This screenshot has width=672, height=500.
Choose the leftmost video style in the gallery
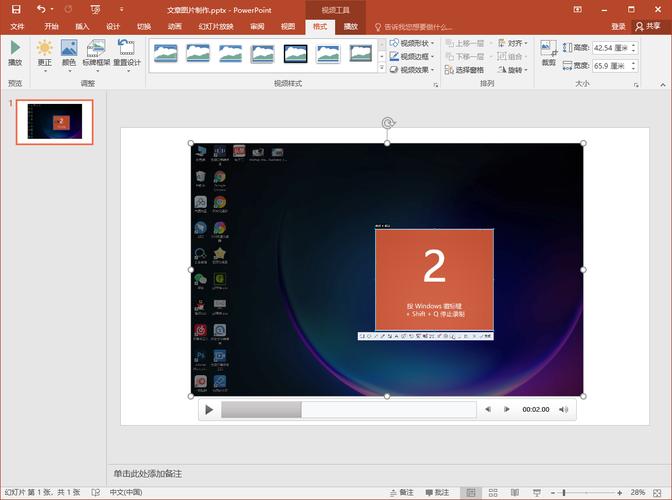pyautogui.click(x=165, y=54)
